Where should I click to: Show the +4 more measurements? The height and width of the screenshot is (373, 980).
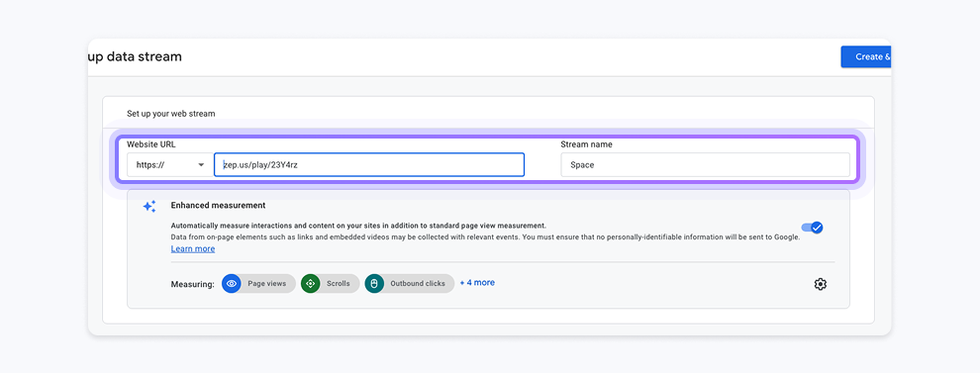[477, 283]
